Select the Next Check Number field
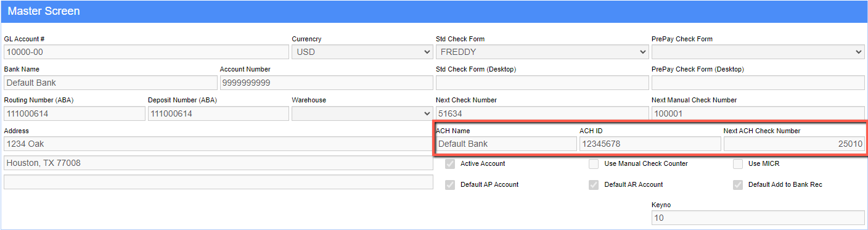 pyautogui.click(x=542, y=113)
